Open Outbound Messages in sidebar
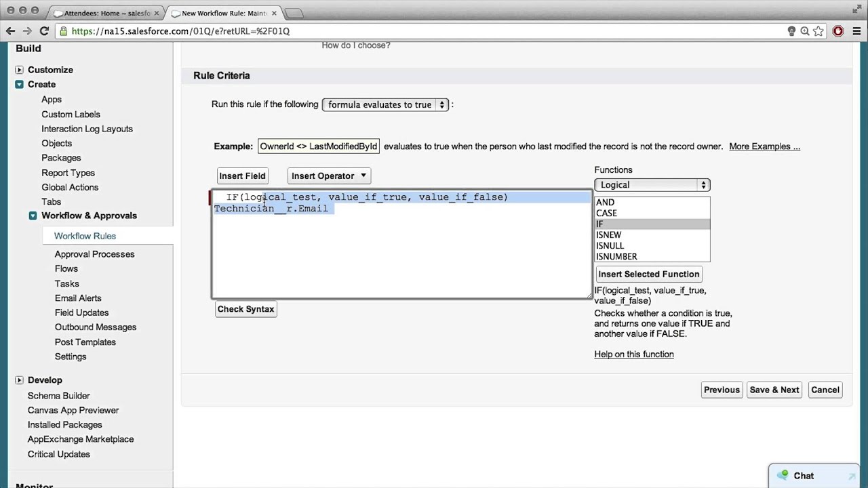This screenshot has height=488, width=868. (96, 327)
